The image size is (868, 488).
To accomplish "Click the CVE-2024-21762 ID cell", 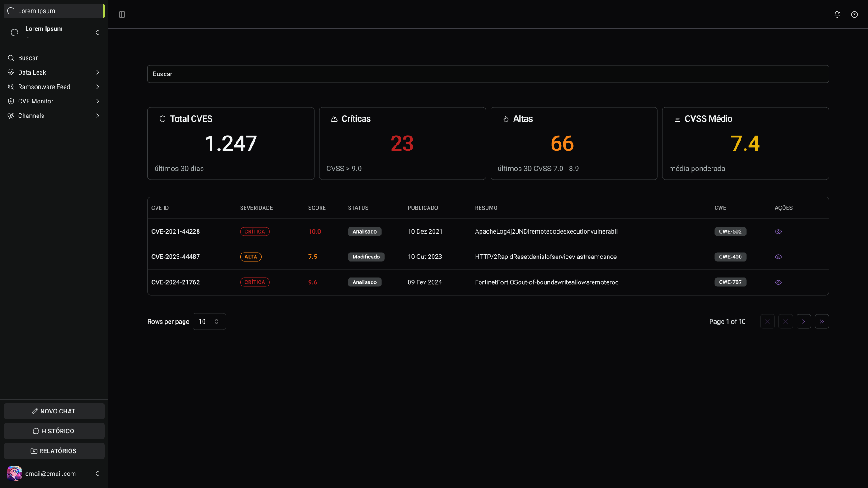I will (x=175, y=282).
